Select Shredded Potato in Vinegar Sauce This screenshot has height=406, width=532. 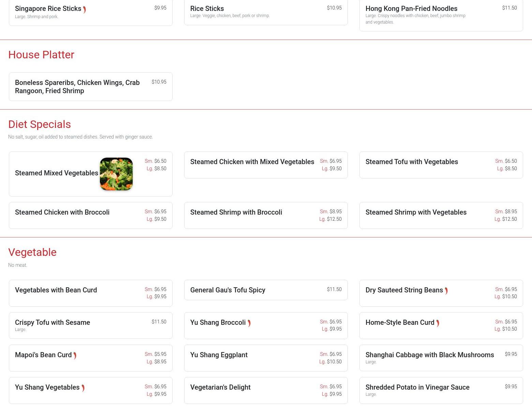pyautogui.click(x=417, y=387)
